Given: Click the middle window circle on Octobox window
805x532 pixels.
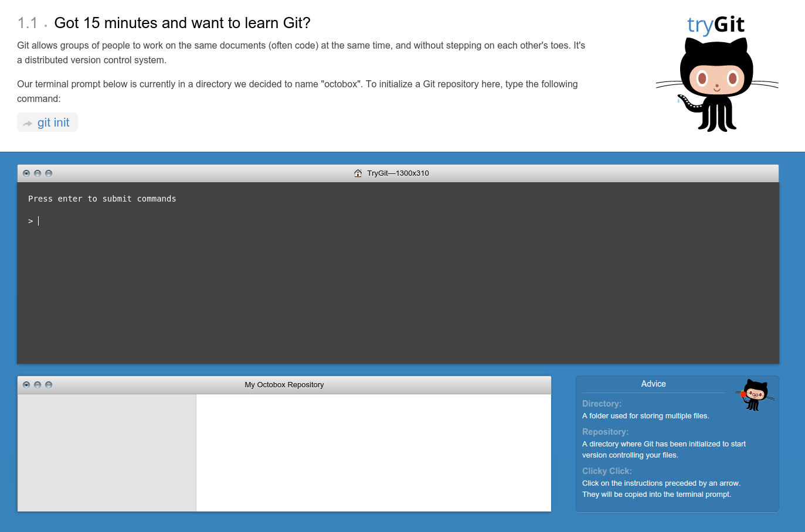Looking at the screenshot, I should pyautogui.click(x=38, y=385).
